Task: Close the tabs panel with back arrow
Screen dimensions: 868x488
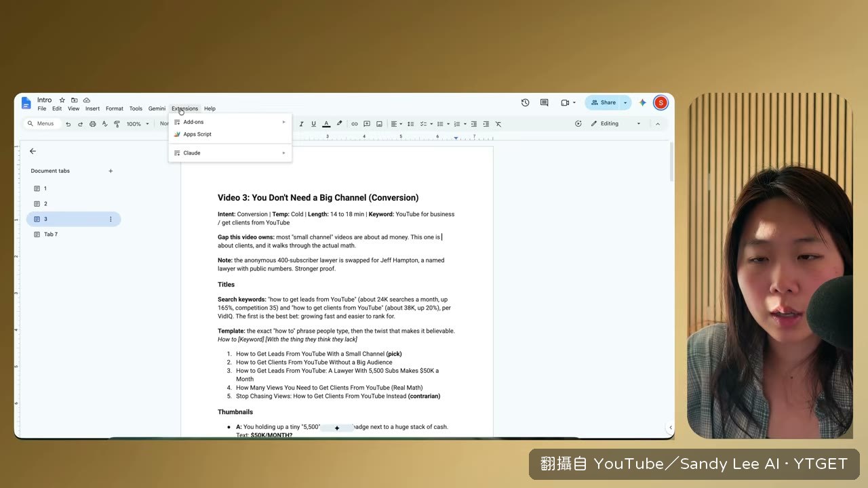Action: pyautogui.click(x=33, y=151)
